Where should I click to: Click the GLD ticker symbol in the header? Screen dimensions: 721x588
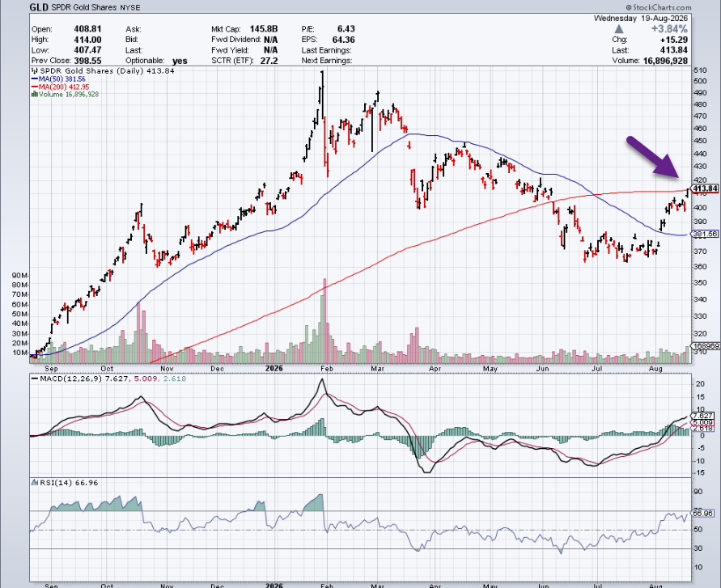pyautogui.click(x=39, y=7)
